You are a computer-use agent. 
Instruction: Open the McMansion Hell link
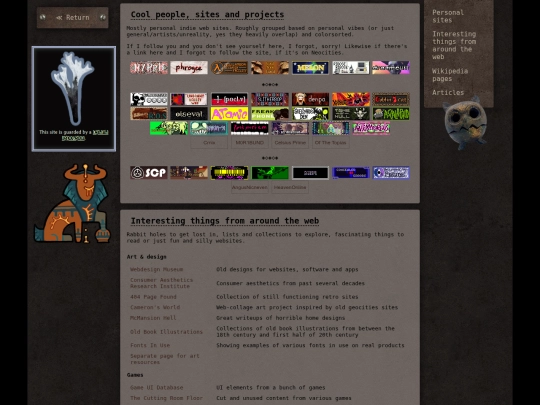[153, 318]
